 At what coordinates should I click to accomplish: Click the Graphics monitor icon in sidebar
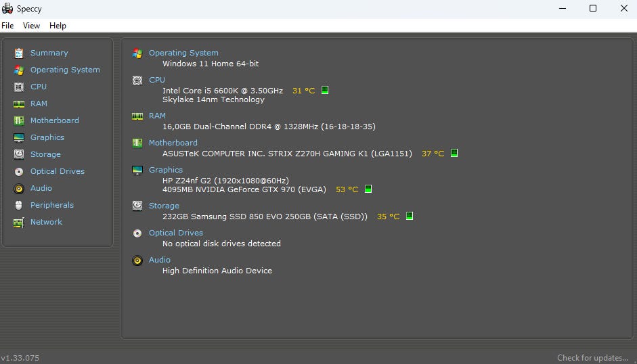[x=19, y=138]
